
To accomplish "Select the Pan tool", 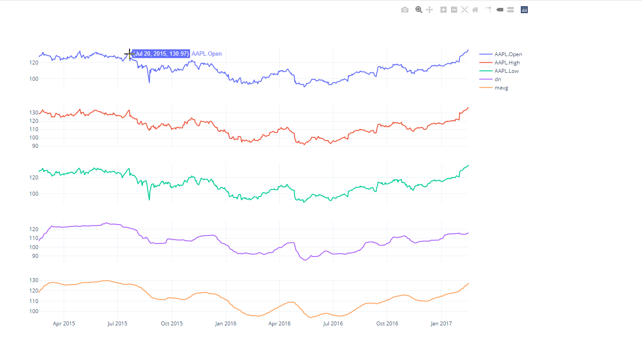I will tap(429, 10).
